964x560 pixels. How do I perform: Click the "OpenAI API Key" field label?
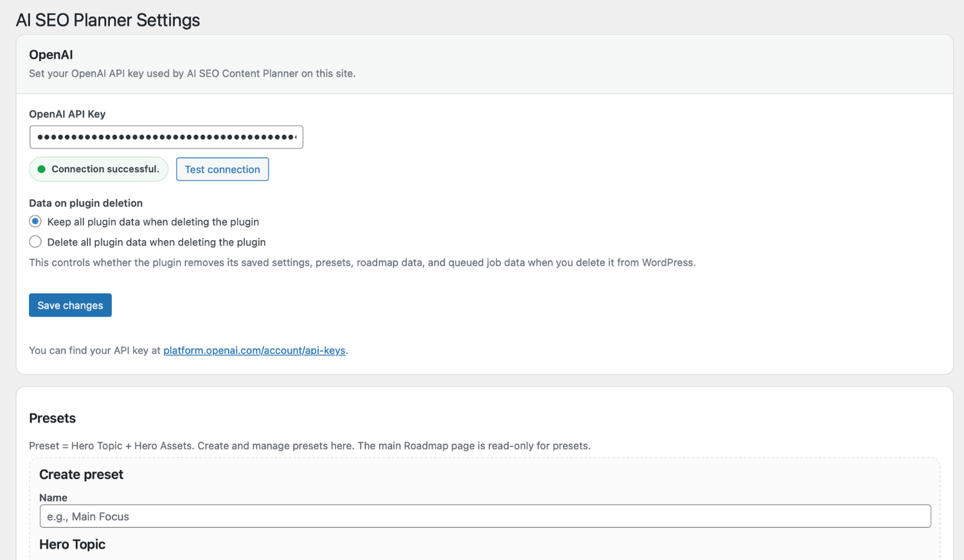pyautogui.click(x=67, y=114)
